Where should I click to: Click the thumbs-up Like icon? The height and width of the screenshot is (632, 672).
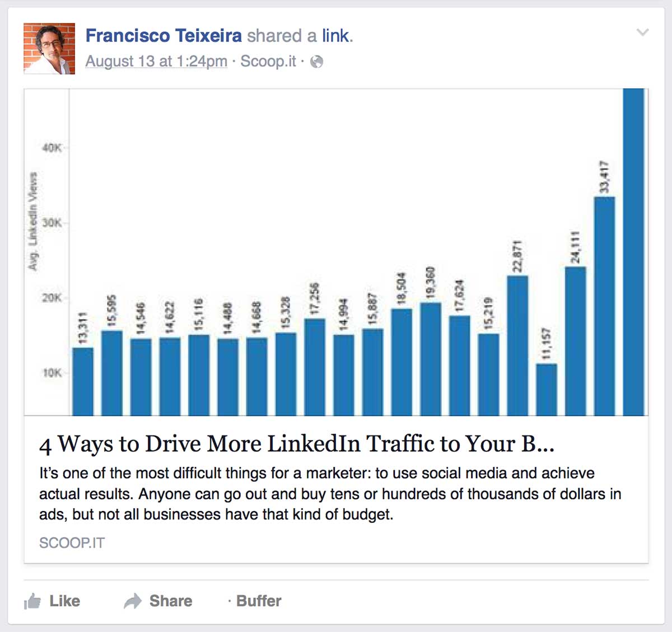32,601
